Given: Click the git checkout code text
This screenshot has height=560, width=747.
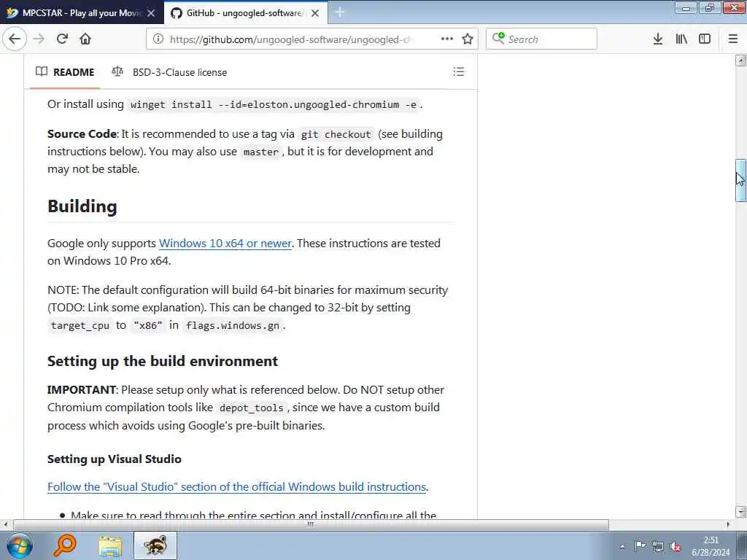Looking at the screenshot, I should click(336, 135).
